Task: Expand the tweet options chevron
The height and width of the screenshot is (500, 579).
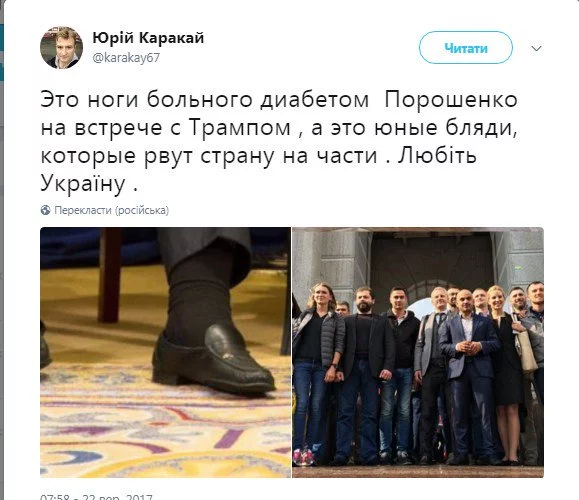Action: click(536, 48)
